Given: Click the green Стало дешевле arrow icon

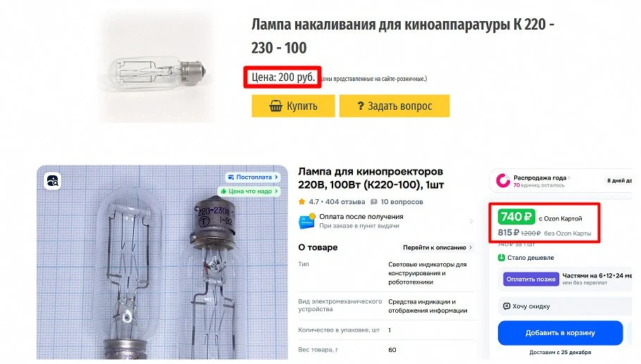Looking at the screenshot, I should (x=502, y=258).
